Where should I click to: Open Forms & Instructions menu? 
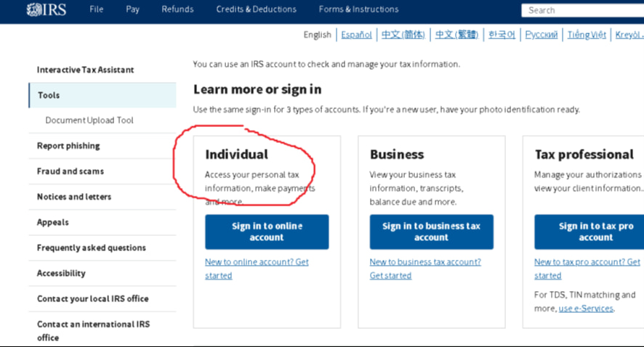point(358,9)
